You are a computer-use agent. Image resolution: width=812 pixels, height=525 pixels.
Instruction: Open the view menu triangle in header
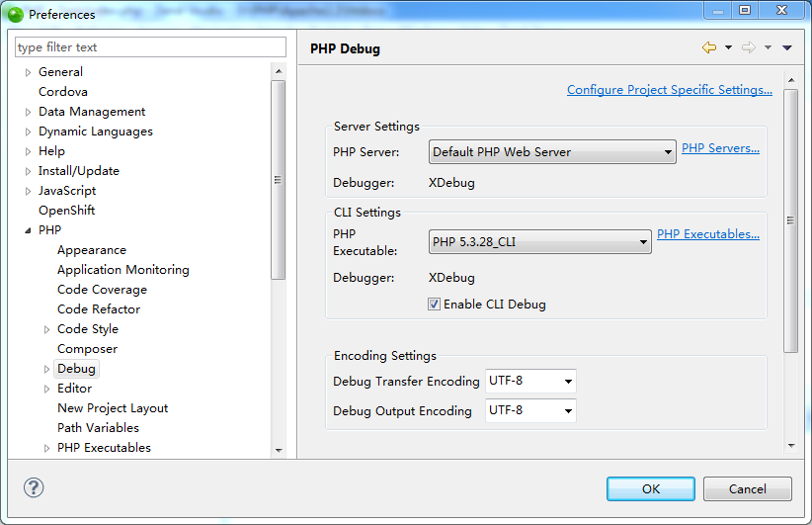point(787,47)
